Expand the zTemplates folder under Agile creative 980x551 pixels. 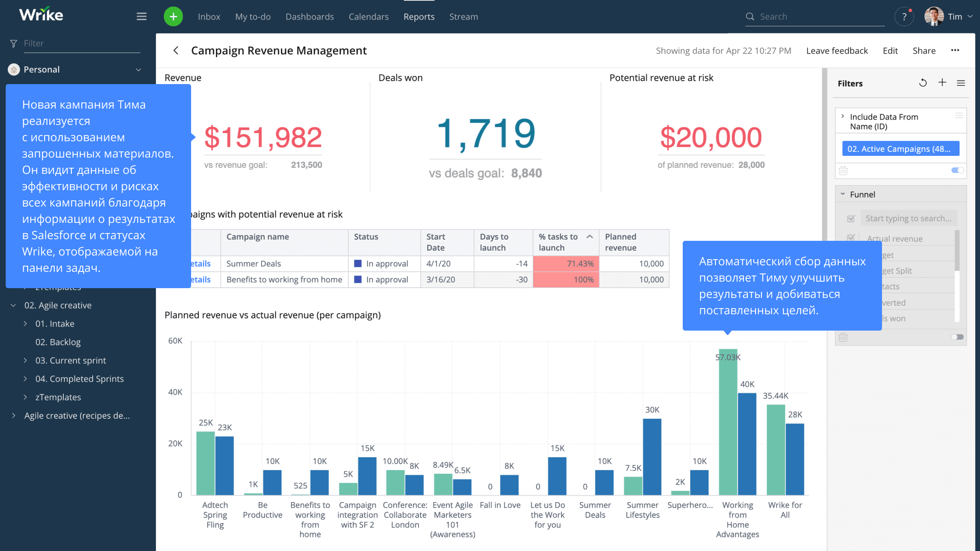(x=25, y=397)
